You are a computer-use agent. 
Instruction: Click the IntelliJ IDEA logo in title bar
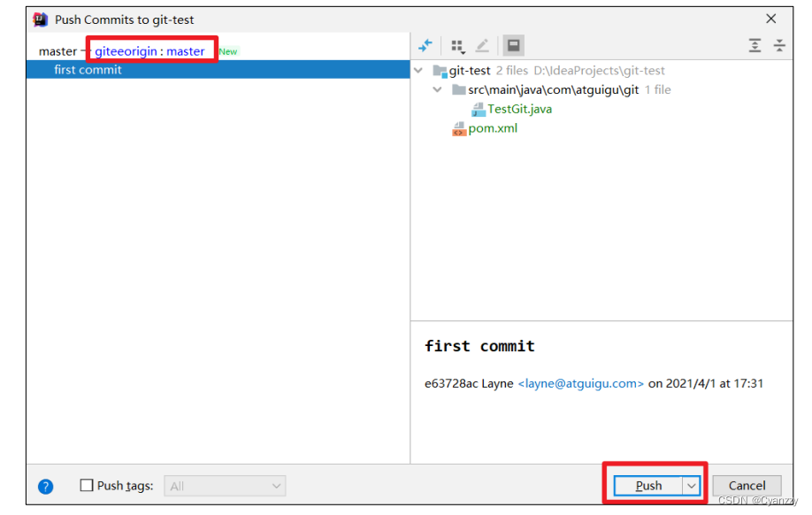coord(41,19)
